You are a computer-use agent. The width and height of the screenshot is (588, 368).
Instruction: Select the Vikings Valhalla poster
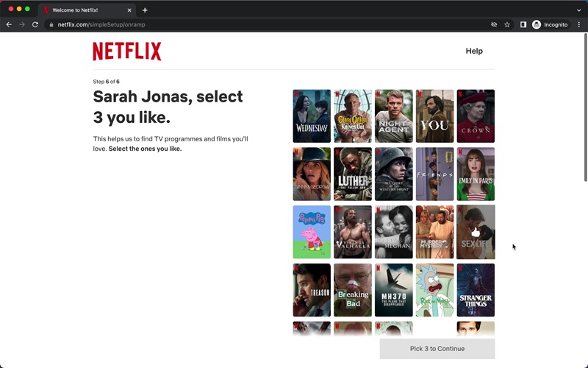point(353,232)
